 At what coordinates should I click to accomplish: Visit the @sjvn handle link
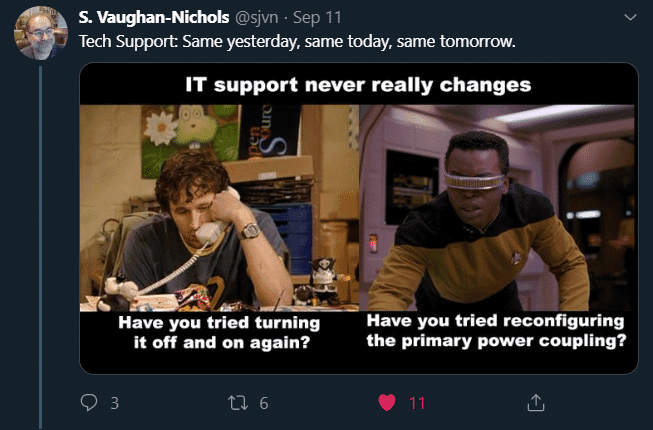pos(257,18)
